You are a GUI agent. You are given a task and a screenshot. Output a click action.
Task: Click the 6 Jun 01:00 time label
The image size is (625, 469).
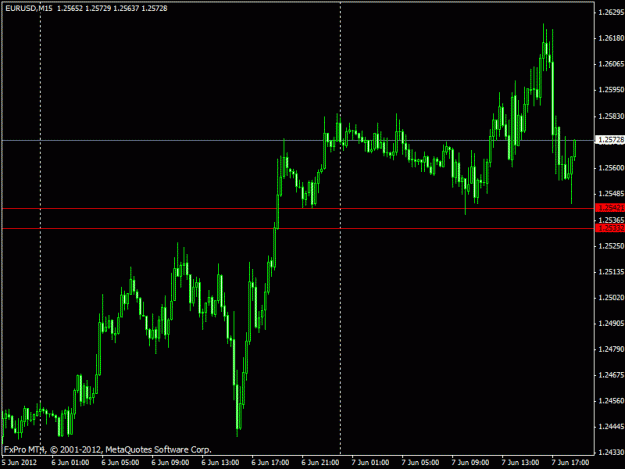(x=70, y=463)
